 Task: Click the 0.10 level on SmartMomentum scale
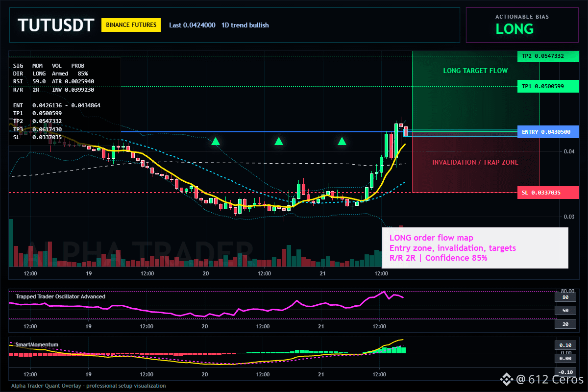[565, 345]
